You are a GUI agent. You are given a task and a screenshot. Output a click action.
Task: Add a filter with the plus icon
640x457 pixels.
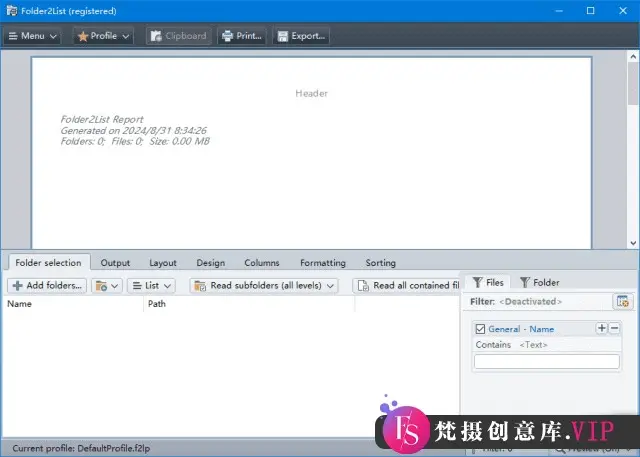click(601, 328)
